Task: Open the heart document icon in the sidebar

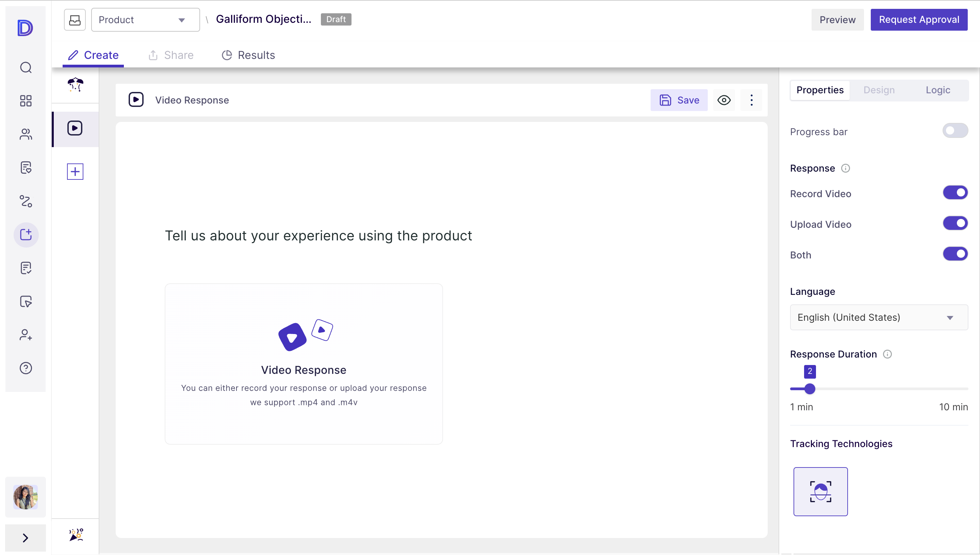Action: click(26, 168)
